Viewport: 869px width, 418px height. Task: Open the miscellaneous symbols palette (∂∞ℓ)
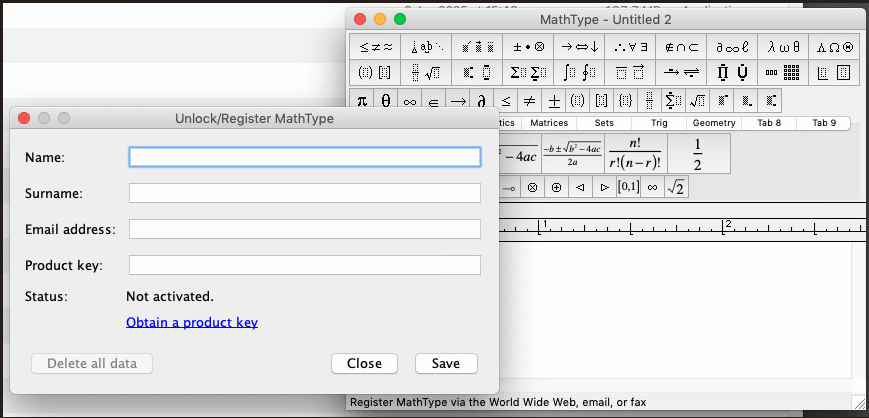[x=732, y=47]
